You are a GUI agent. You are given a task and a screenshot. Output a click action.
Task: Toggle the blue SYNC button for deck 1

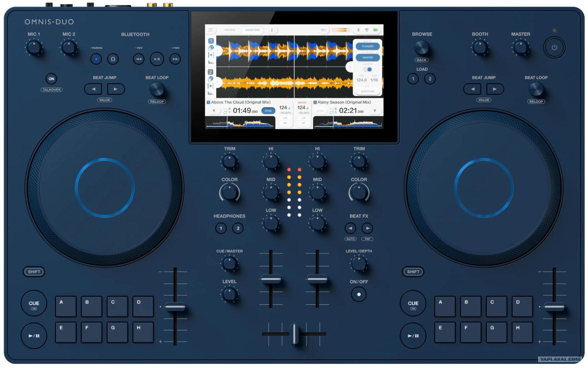coord(268,111)
